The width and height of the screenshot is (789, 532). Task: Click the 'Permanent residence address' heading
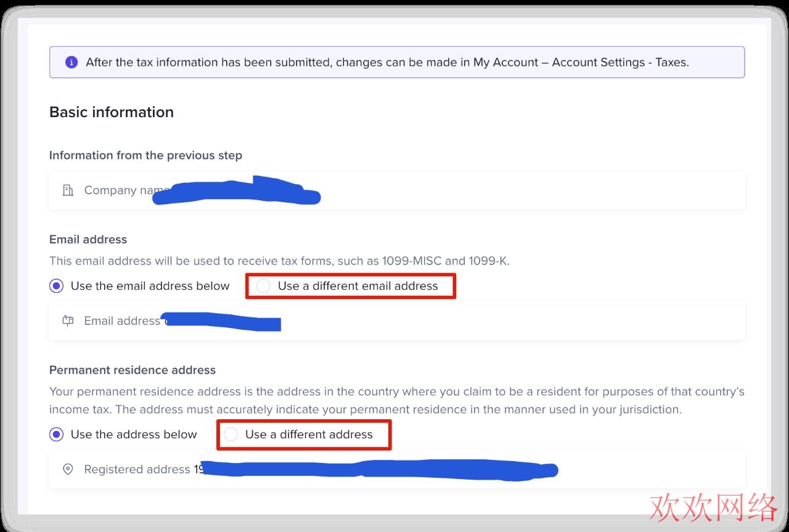pyautogui.click(x=133, y=370)
